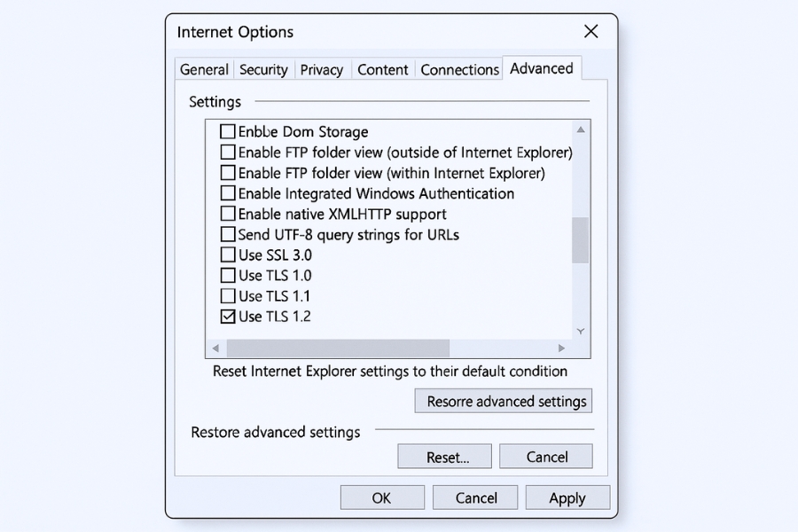Screen dimensions: 798x532
Task: Open the Security tab
Action: (x=263, y=69)
